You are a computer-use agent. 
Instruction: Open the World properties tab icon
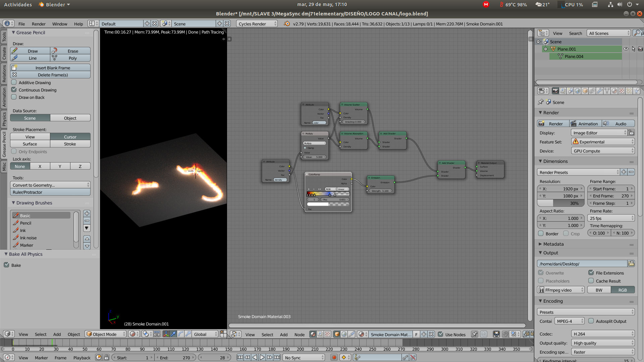(578, 91)
